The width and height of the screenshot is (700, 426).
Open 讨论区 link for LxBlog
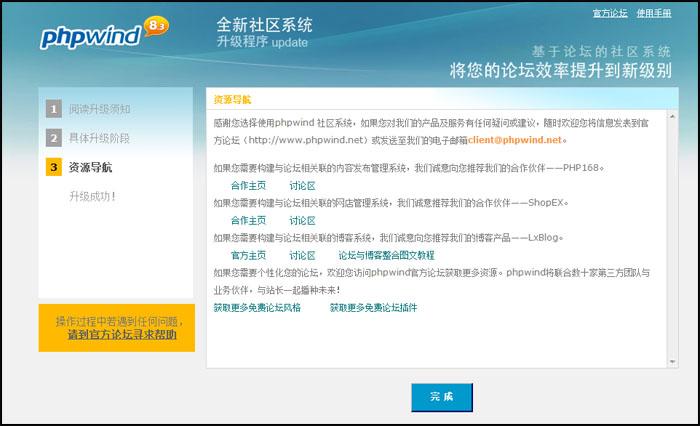(x=302, y=255)
